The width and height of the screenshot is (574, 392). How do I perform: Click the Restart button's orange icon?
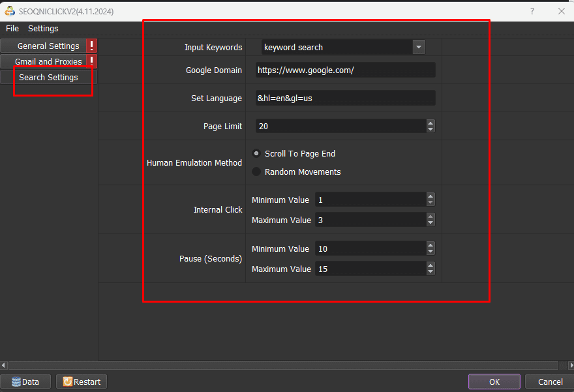click(68, 382)
